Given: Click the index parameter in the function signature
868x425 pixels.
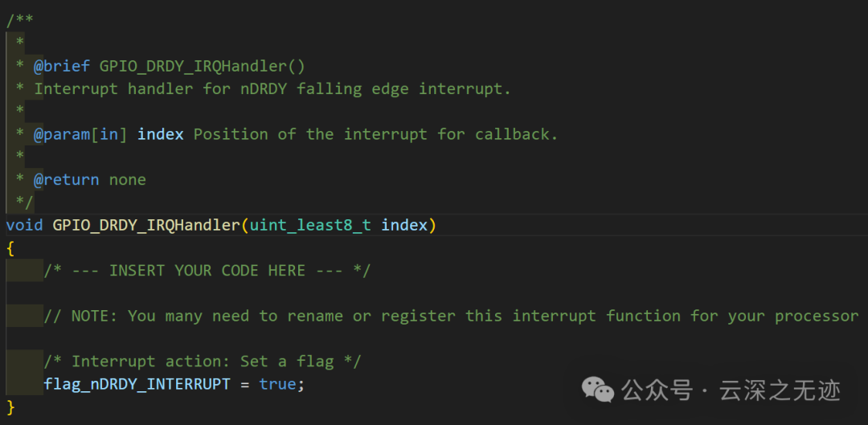Looking at the screenshot, I should pos(404,225).
